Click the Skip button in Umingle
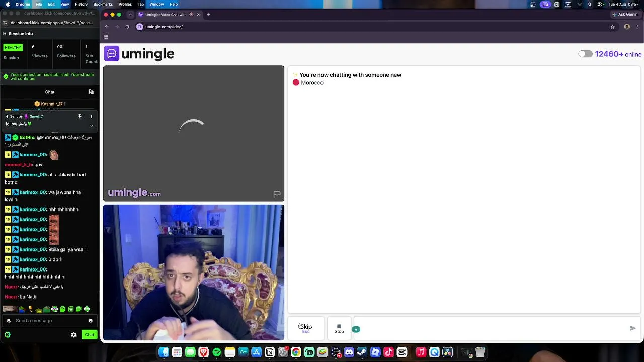This screenshot has height=362, width=644. tap(306, 328)
